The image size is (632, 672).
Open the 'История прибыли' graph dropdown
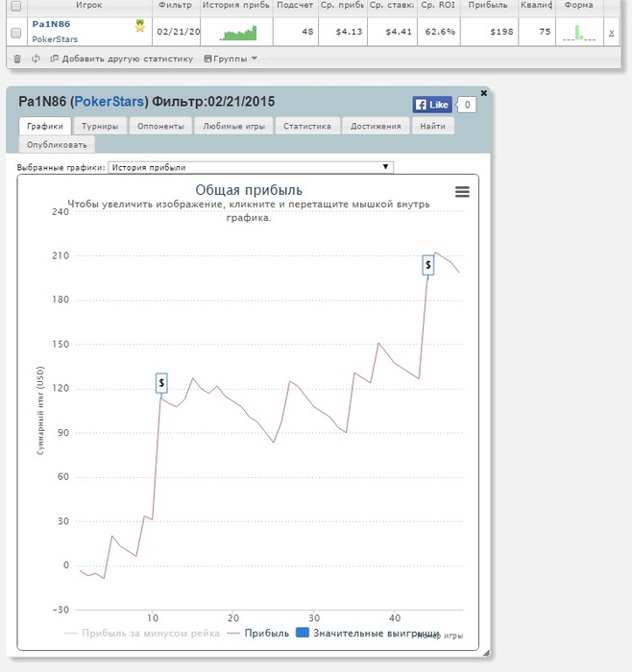point(251,167)
